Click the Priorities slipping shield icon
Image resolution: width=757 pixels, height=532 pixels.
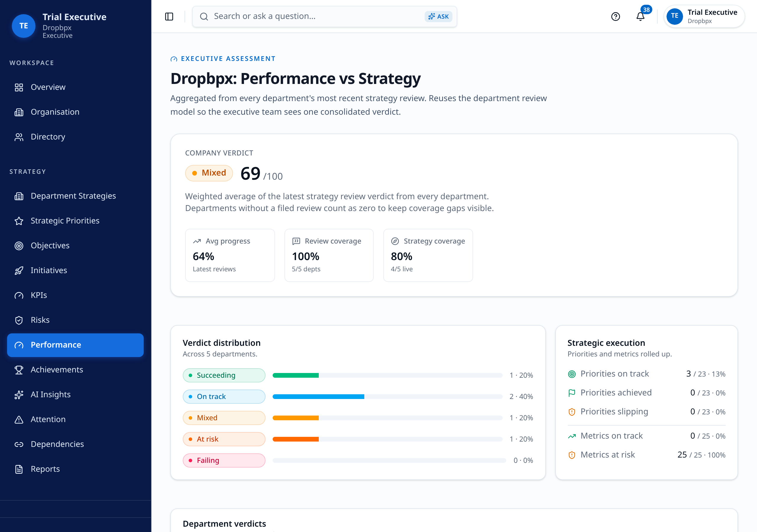pyautogui.click(x=572, y=412)
